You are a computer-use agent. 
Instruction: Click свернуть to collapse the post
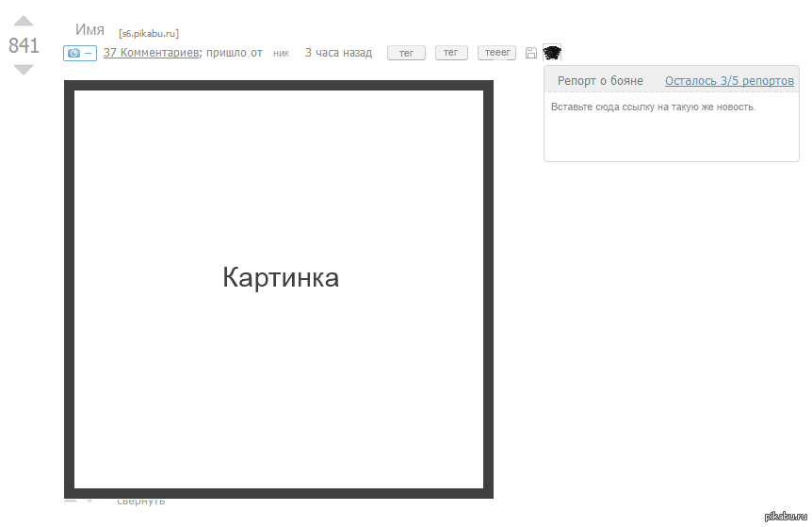coord(140,501)
